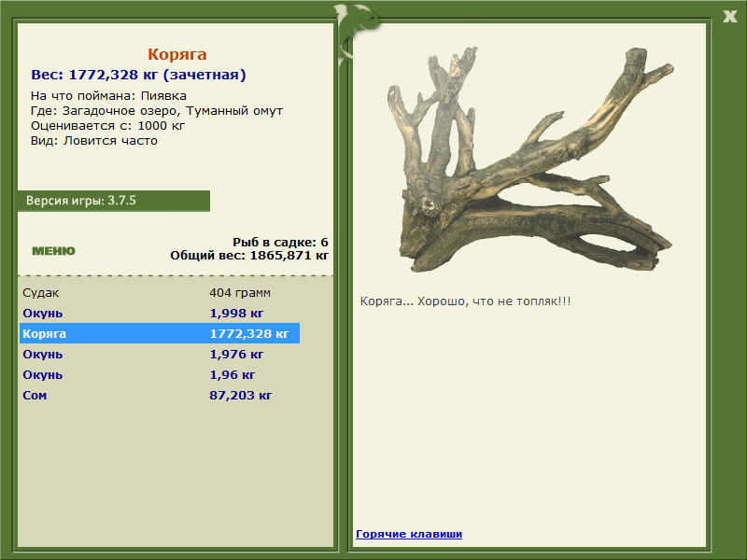Screen dimensions: 747x560
Task: Open the МЕНЮ button
Action: click(53, 251)
